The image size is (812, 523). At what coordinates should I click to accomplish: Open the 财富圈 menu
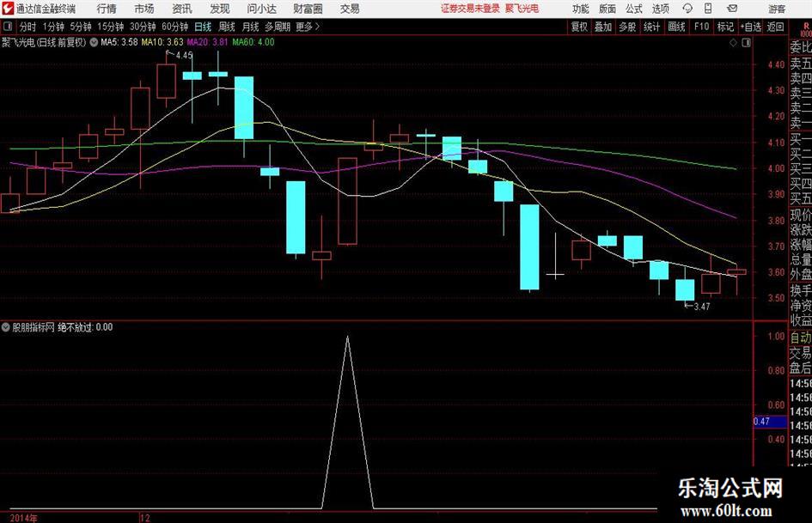coord(308,9)
